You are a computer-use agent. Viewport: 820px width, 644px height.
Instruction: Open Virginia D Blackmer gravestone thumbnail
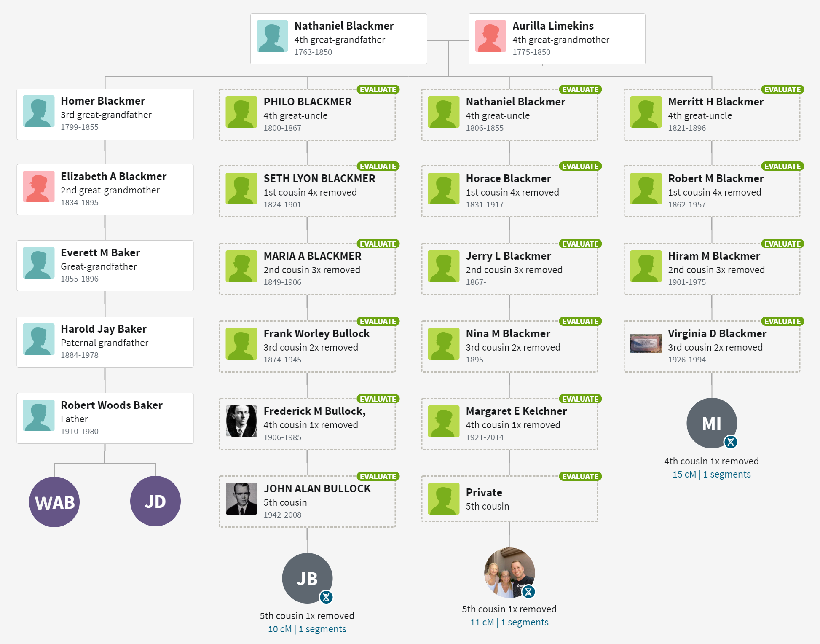[646, 343]
